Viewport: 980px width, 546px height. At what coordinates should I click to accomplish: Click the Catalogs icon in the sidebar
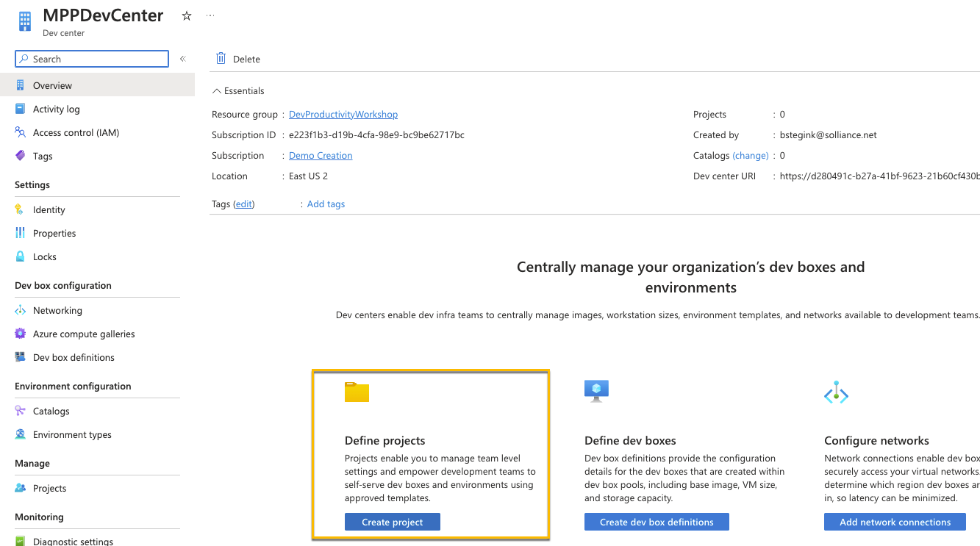tap(20, 411)
